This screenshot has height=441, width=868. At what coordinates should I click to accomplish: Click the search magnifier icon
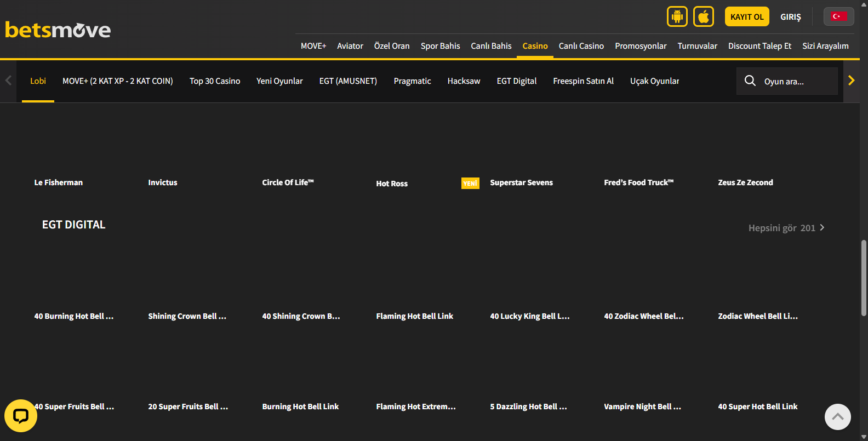[x=750, y=81]
